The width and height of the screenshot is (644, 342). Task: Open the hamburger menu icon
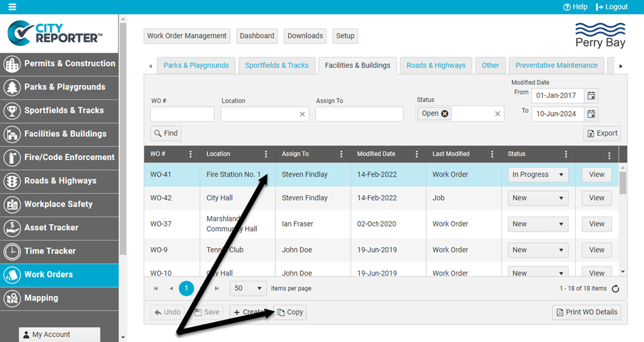pyautogui.click(x=11, y=7)
